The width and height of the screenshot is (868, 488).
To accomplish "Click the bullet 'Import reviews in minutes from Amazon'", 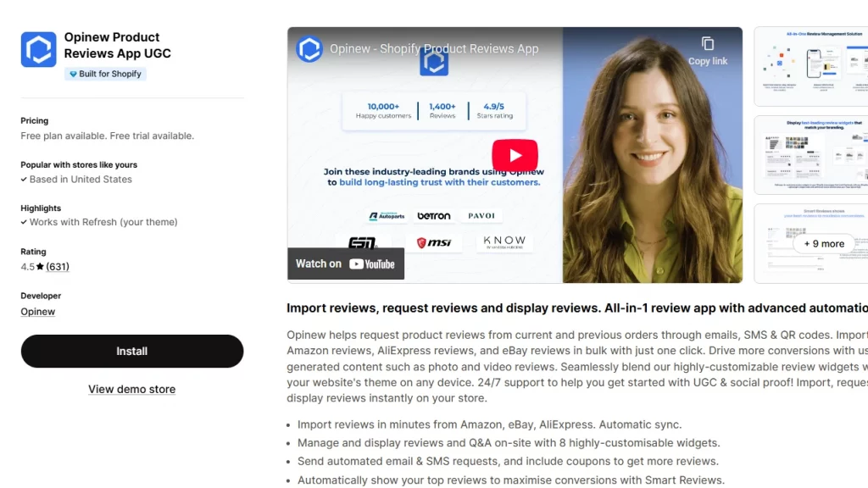I will pos(489,424).
